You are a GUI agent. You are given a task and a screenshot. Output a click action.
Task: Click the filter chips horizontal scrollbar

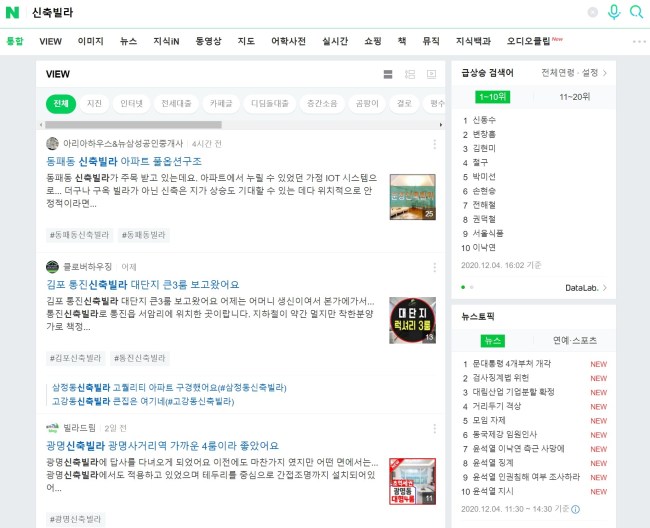tap(133, 125)
